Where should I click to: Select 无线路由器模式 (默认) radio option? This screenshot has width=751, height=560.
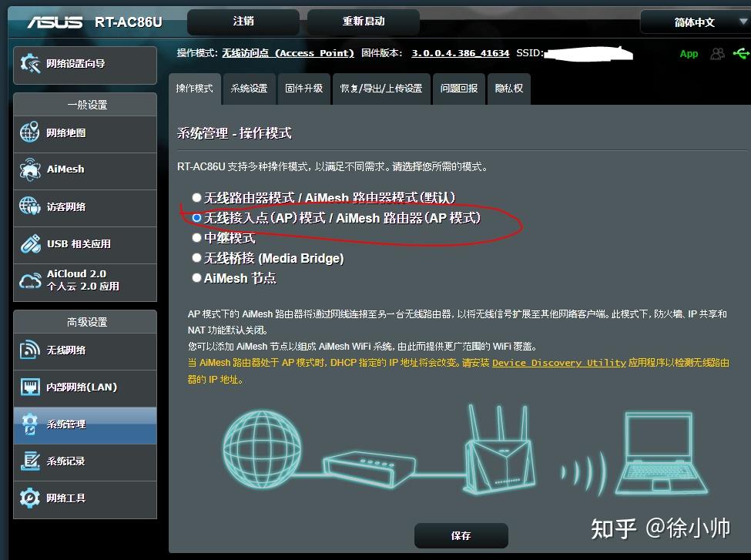pos(196,197)
